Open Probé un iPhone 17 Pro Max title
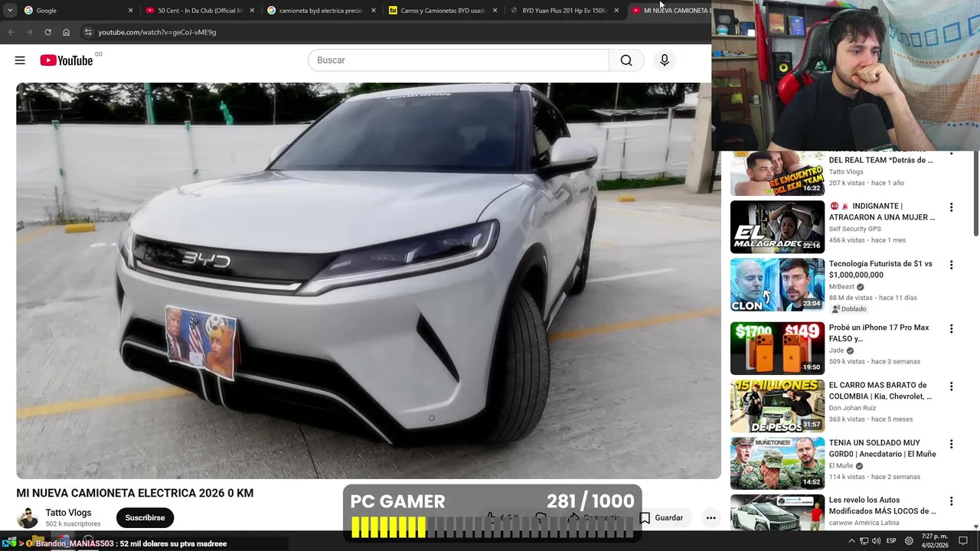The image size is (980, 551). point(879,333)
